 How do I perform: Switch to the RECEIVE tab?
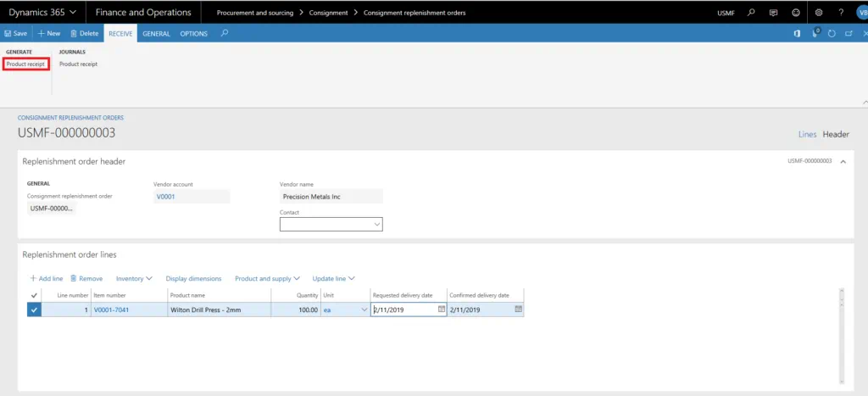tap(120, 33)
